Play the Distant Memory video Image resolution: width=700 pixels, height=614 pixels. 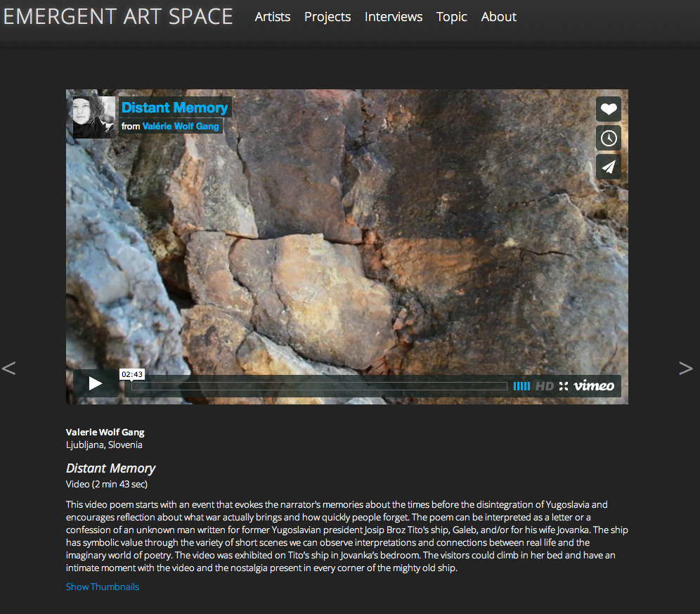[x=96, y=383]
